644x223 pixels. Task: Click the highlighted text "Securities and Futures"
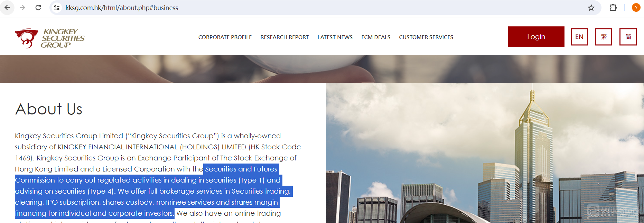point(241,169)
